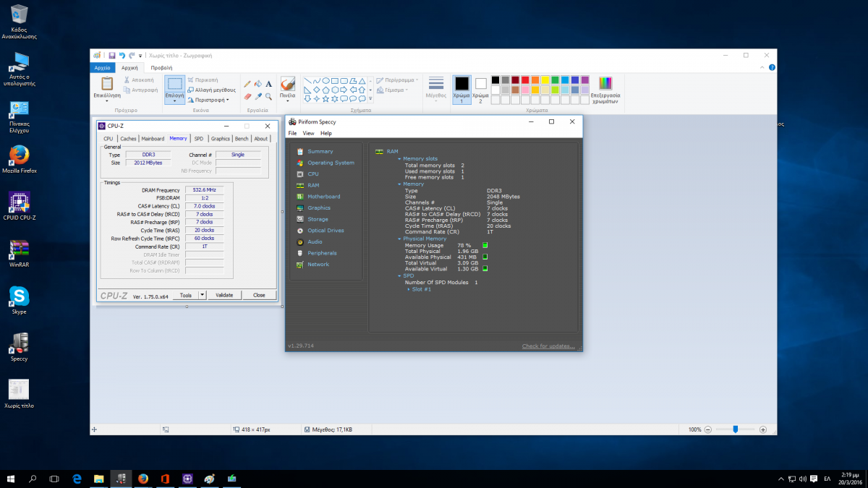
Task: Click the zoom slider in Paint status bar
Action: [735, 429]
